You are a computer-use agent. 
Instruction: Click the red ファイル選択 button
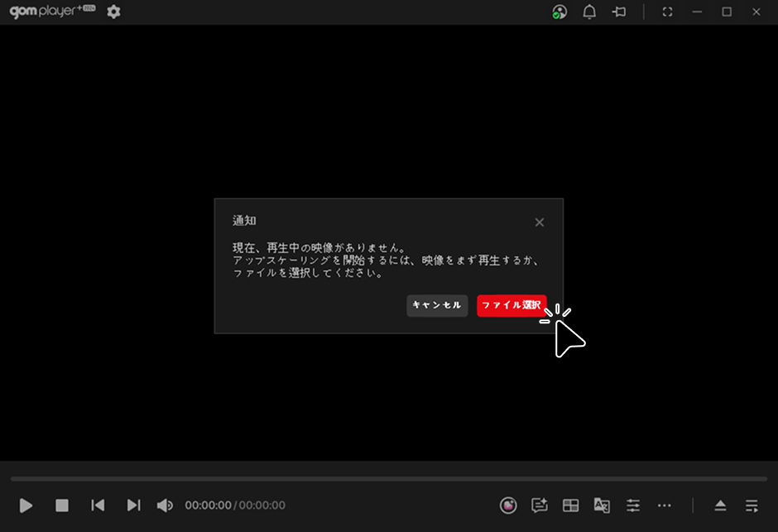(511, 305)
